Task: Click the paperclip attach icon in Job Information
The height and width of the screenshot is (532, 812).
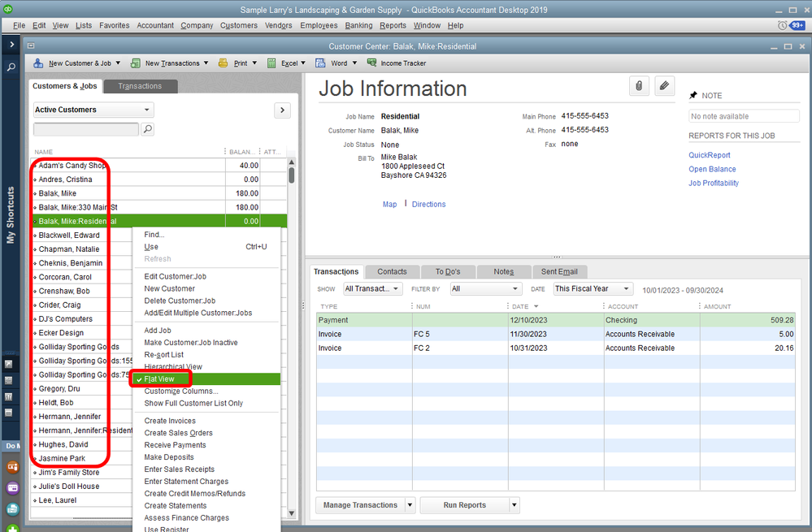Action: [640, 85]
